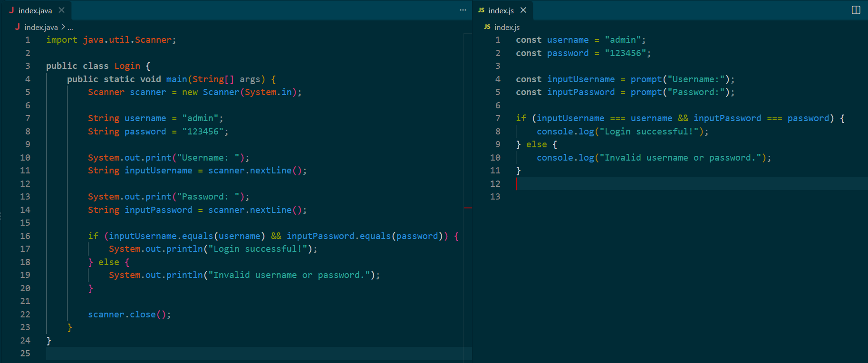
Task: Click 'import java.util.Scanner;' in index.java
Action: [111, 40]
